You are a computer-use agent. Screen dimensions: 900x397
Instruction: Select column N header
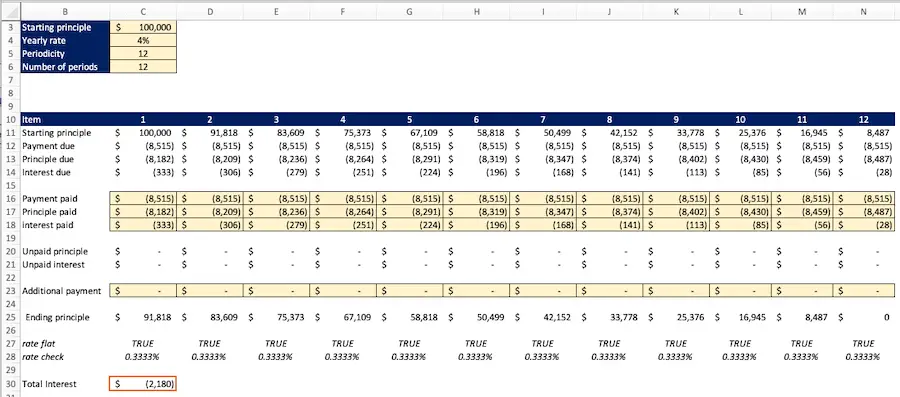coord(863,11)
